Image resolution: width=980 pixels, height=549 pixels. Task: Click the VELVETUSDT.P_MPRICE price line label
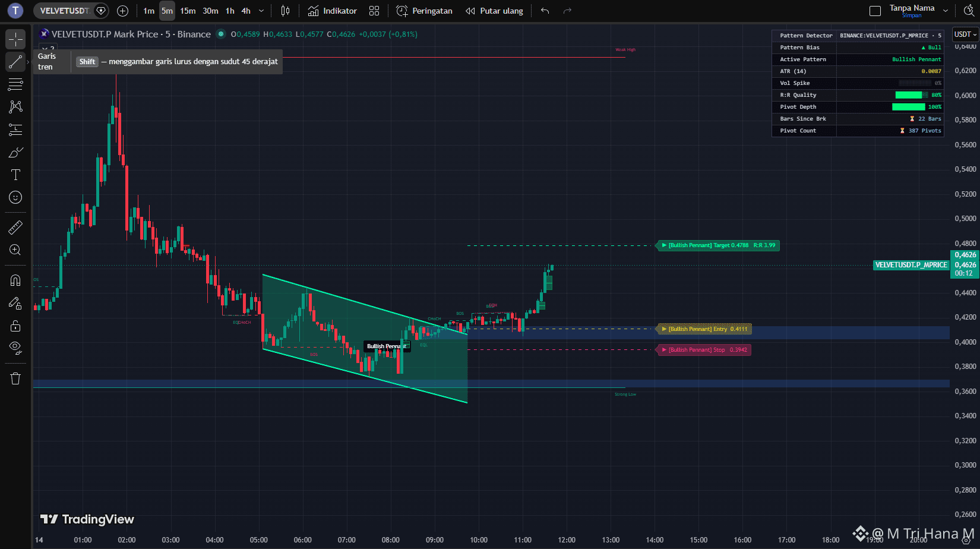[x=911, y=265]
